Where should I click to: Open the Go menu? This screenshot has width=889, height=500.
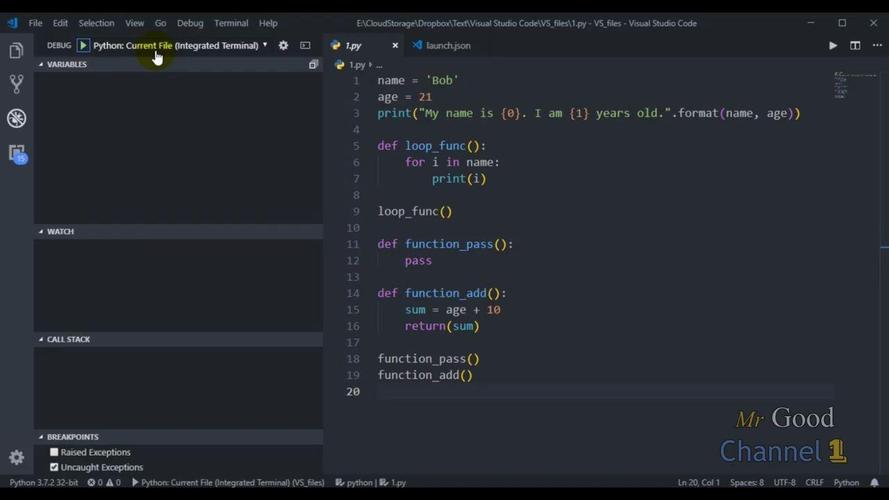pyautogui.click(x=160, y=23)
